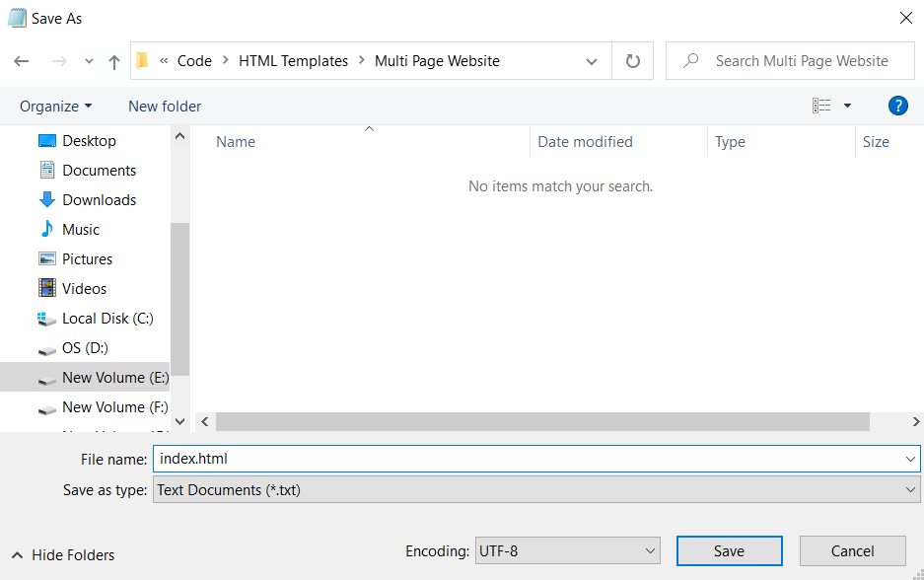Expand the HTML Templates breadcrumb chevron

pos(361,60)
